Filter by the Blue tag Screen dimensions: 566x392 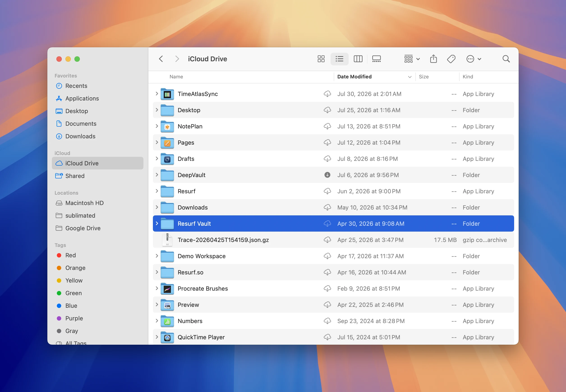point(97,305)
